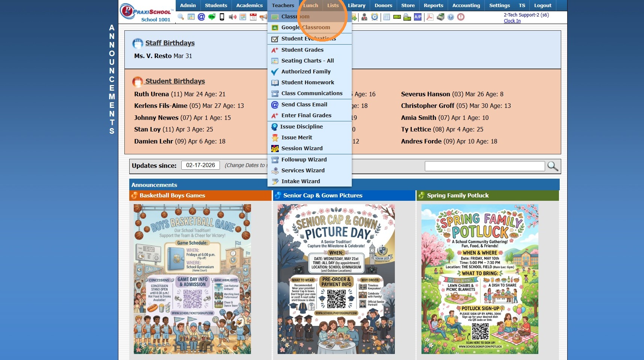Screen dimensions: 644x360
Task: Click the red date calendar toolbar icon
Action: point(253,17)
